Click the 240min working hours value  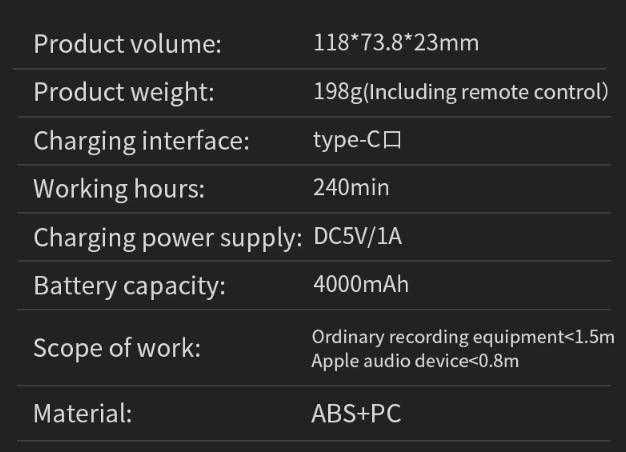[351, 188]
